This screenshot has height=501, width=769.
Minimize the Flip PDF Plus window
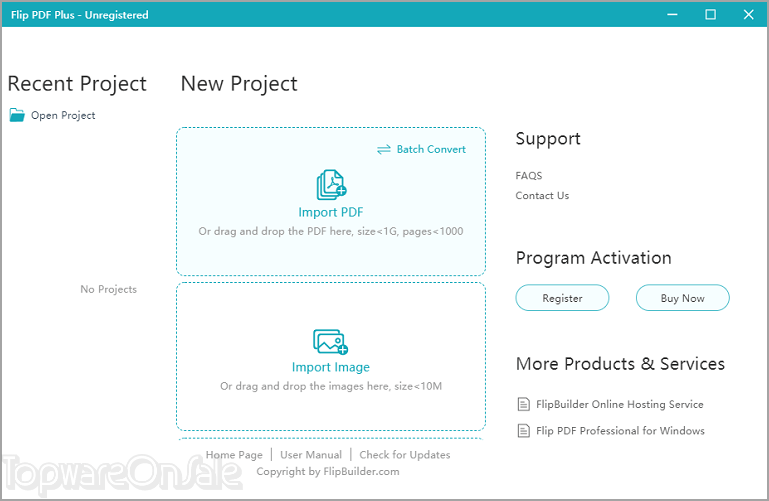coord(672,15)
